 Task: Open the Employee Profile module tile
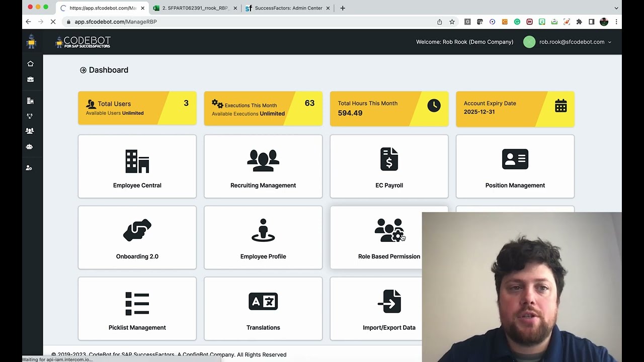(263, 237)
